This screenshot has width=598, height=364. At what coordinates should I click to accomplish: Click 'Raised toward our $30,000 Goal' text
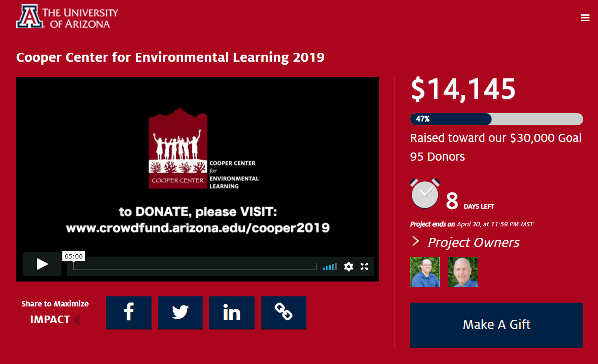[x=496, y=138]
